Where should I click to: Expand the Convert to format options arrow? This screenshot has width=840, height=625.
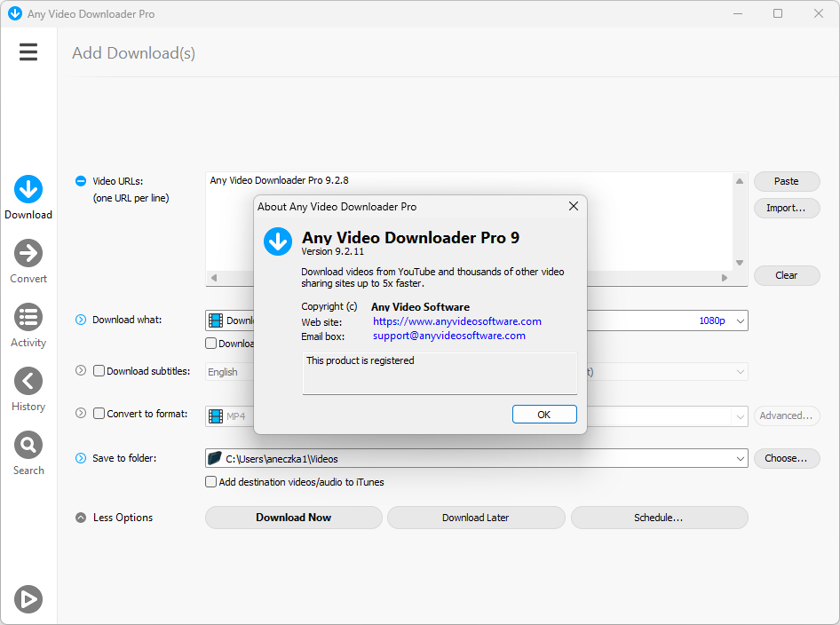tap(80, 413)
